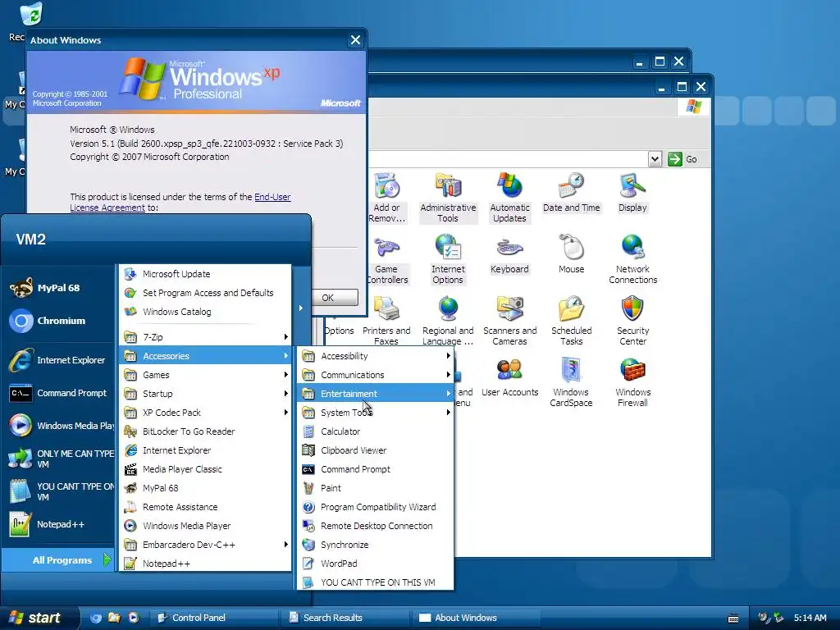Open User Accounts icon
The image size is (840, 630).
click(509, 377)
